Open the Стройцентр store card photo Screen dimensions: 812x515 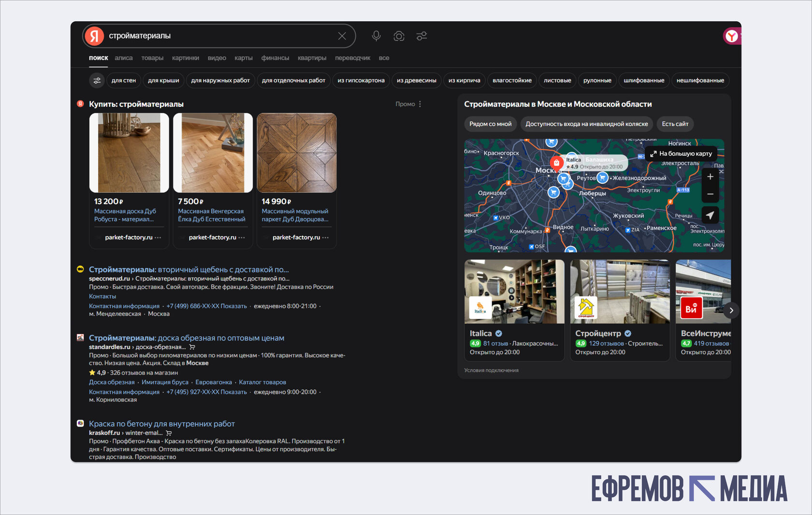pyautogui.click(x=620, y=292)
